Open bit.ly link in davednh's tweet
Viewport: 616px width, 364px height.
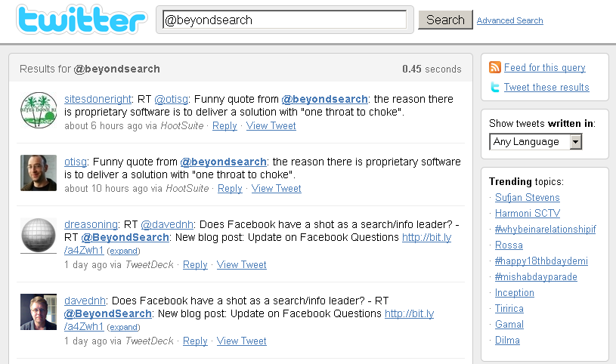coord(410,313)
